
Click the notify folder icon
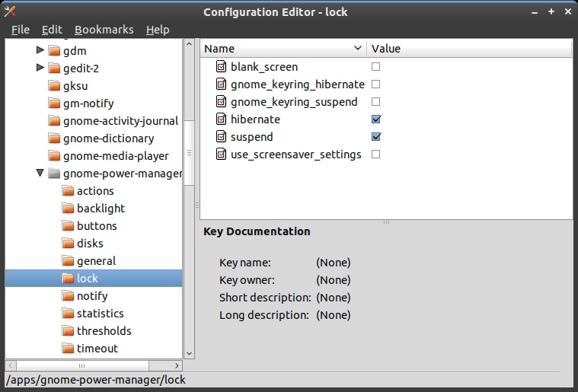(68, 296)
